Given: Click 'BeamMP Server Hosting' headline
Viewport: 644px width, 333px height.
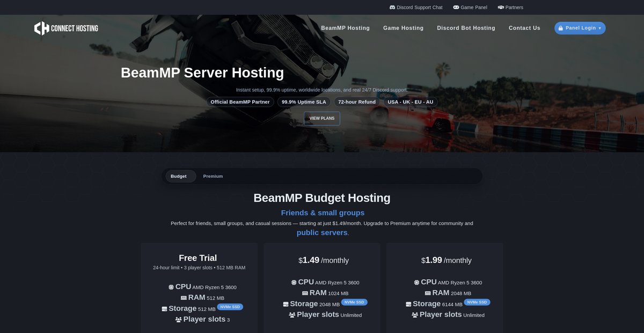Looking at the screenshot, I should (202, 73).
